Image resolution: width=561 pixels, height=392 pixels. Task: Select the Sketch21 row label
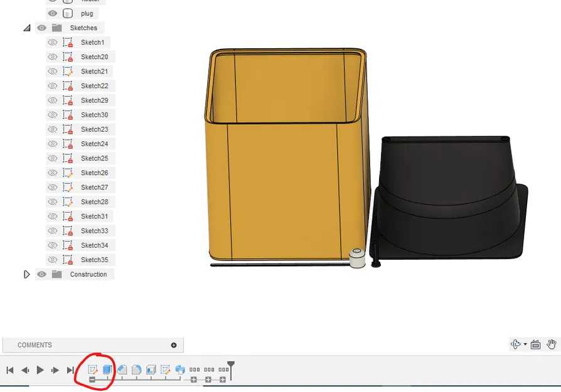(95, 72)
